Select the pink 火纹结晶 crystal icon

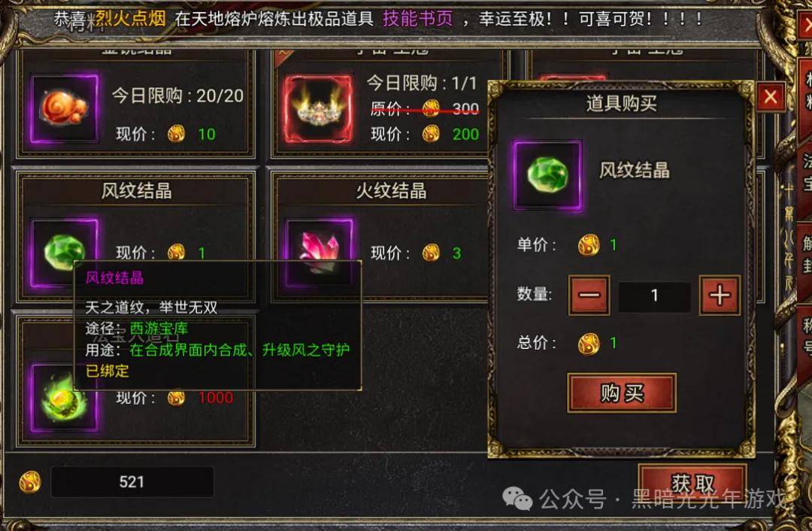[x=319, y=252]
